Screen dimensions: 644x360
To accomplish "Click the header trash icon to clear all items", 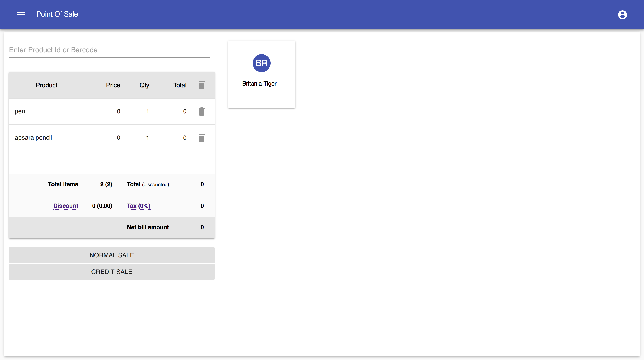I will pyautogui.click(x=201, y=85).
